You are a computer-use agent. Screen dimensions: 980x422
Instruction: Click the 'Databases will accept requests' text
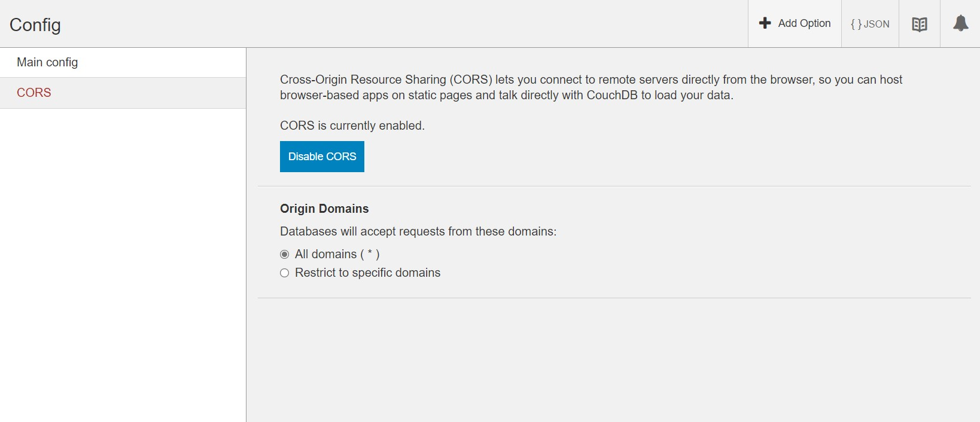pyautogui.click(x=418, y=231)
